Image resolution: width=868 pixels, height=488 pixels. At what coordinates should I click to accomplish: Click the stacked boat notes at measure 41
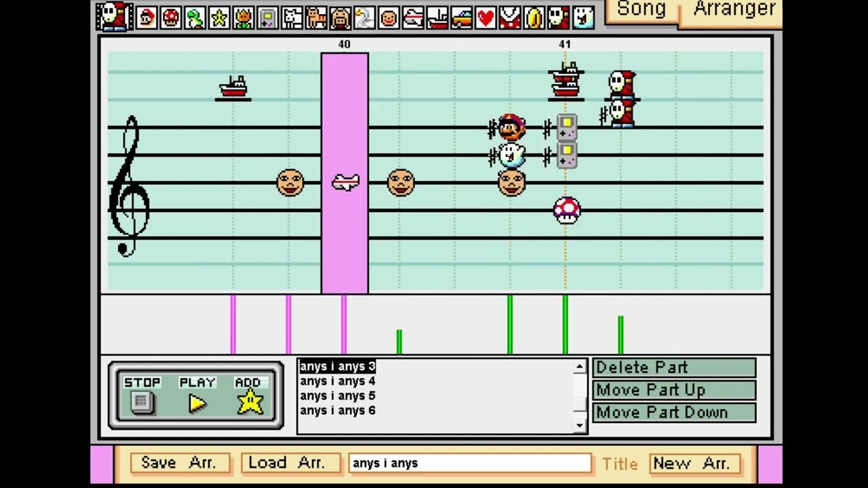tap(566, 80)
